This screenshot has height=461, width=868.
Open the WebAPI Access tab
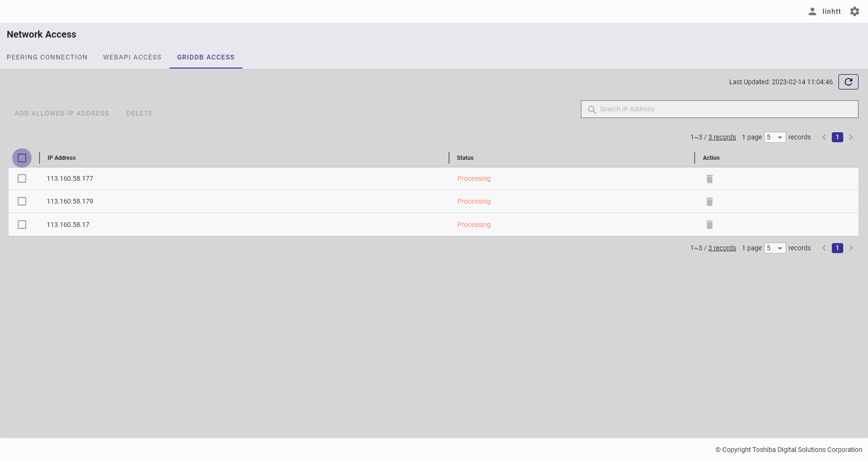pyautogui.click(x=132, y=57)
